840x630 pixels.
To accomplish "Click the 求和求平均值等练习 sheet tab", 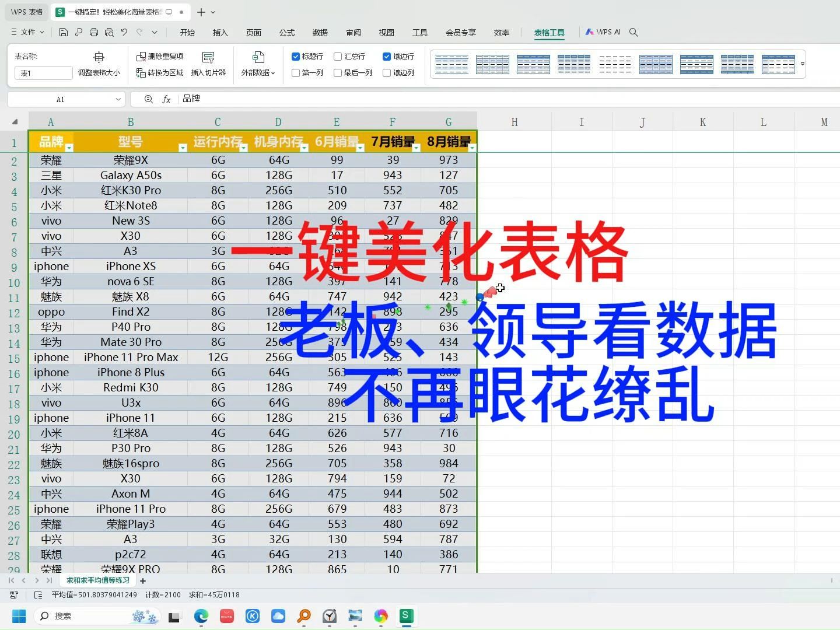I will pyautogui.click(x=98, y=580).
